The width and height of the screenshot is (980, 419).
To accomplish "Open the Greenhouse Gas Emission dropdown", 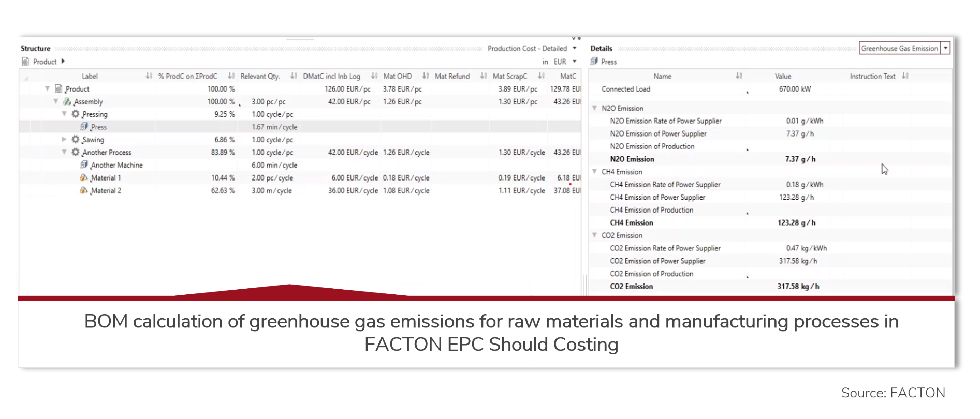I will 945,48.
